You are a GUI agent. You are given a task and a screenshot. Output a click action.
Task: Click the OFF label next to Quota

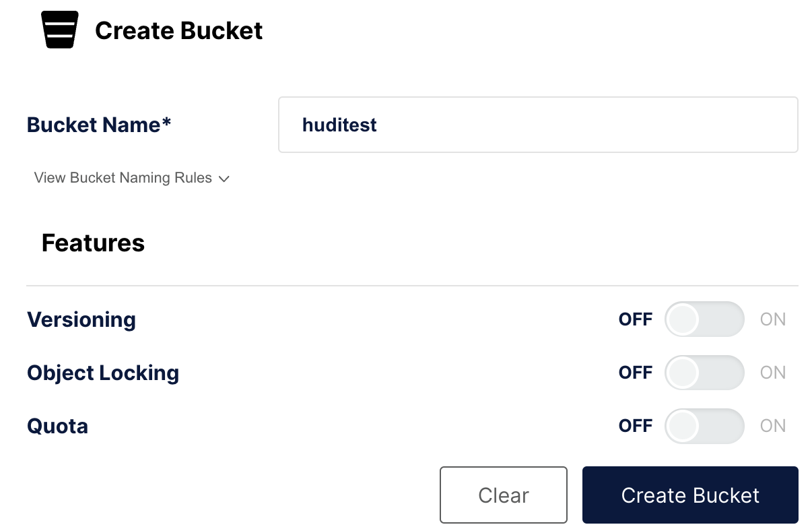tap(635, 426)
